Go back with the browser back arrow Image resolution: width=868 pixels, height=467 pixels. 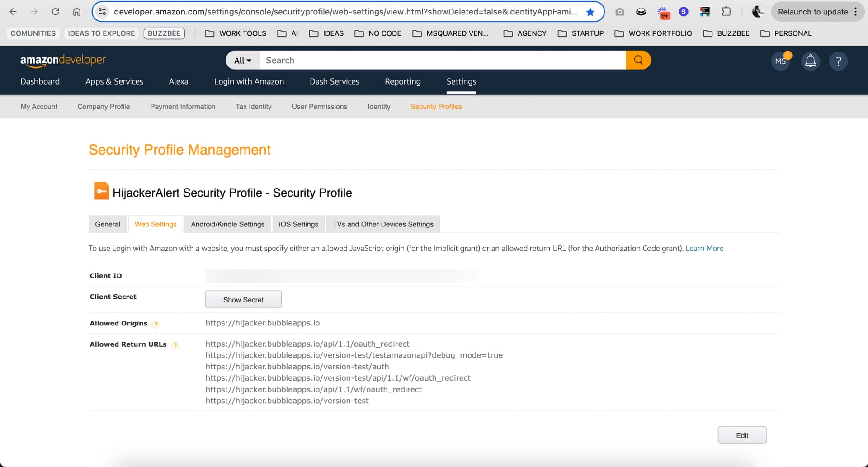click(13, 12)
